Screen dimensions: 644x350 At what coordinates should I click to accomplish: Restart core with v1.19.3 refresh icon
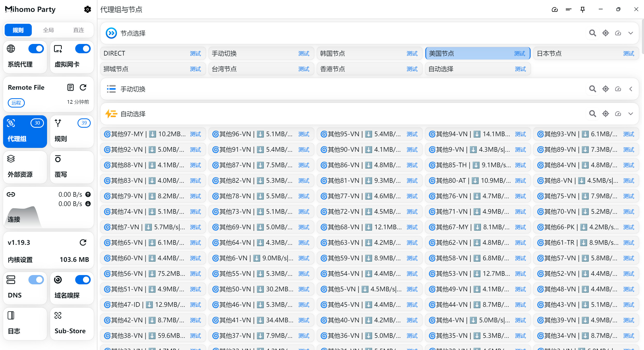[x=83, y=242]
